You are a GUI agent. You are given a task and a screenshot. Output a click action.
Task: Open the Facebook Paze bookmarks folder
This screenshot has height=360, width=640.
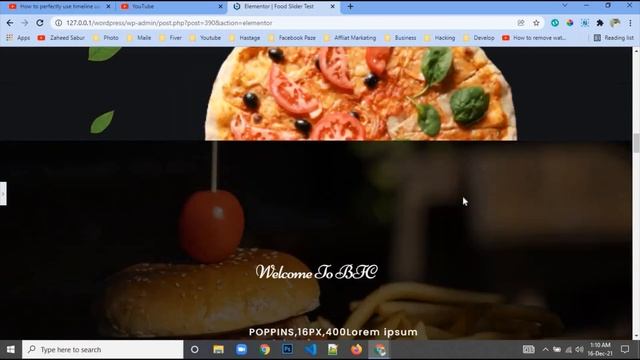(x=292, y=38)
